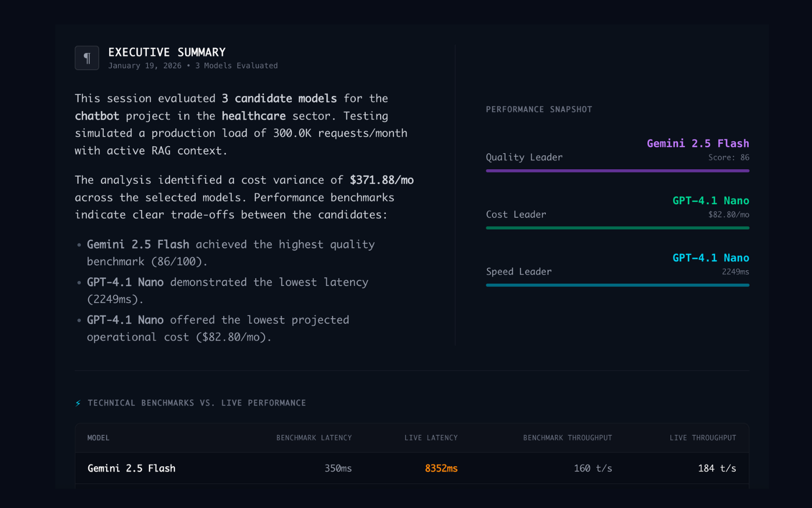
Task: Select the highlighted 8352ms live latency value
Action: tap(441, 468)
